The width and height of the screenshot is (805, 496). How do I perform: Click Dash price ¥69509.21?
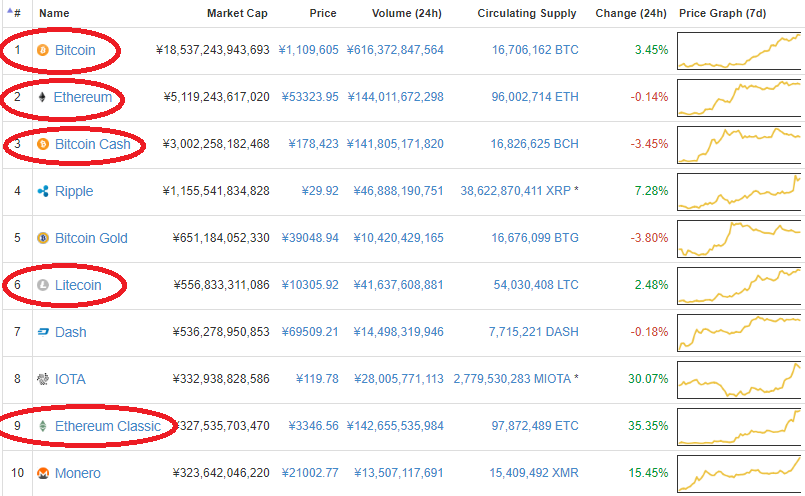(310, 332)
